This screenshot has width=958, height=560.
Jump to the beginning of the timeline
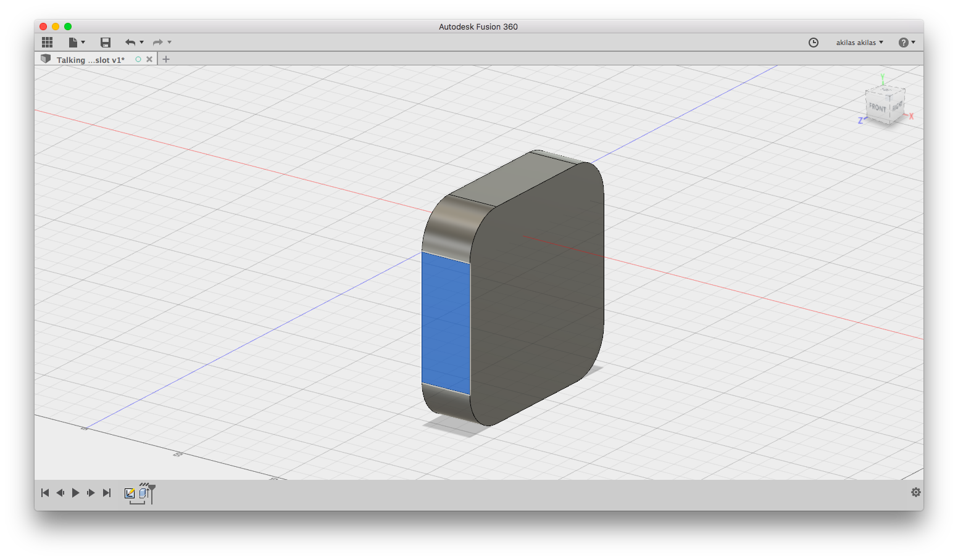[x=45, y=493]
